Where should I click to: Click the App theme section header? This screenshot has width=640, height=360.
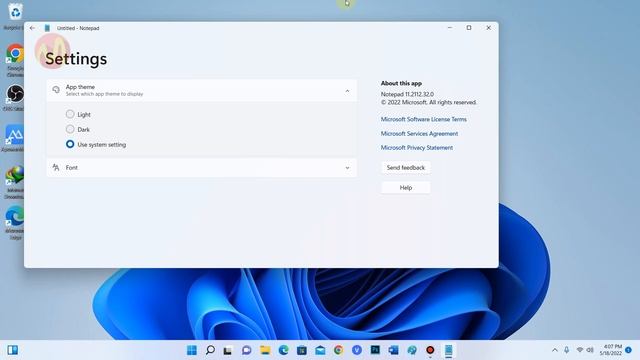click(202, 90)
